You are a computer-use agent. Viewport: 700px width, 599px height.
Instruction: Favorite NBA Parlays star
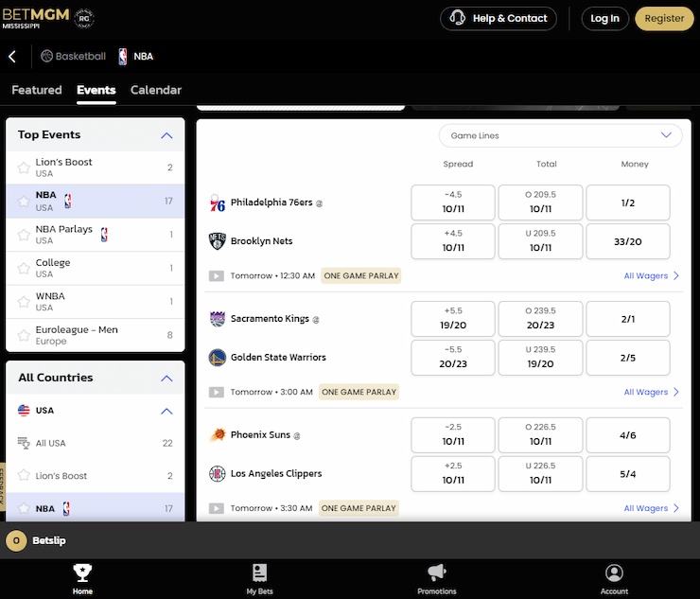(x=24, y=235)
